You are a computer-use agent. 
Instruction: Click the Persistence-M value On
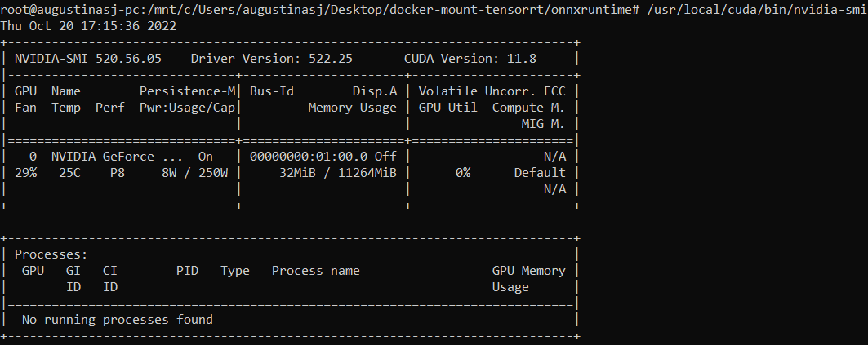click(206, 157)
